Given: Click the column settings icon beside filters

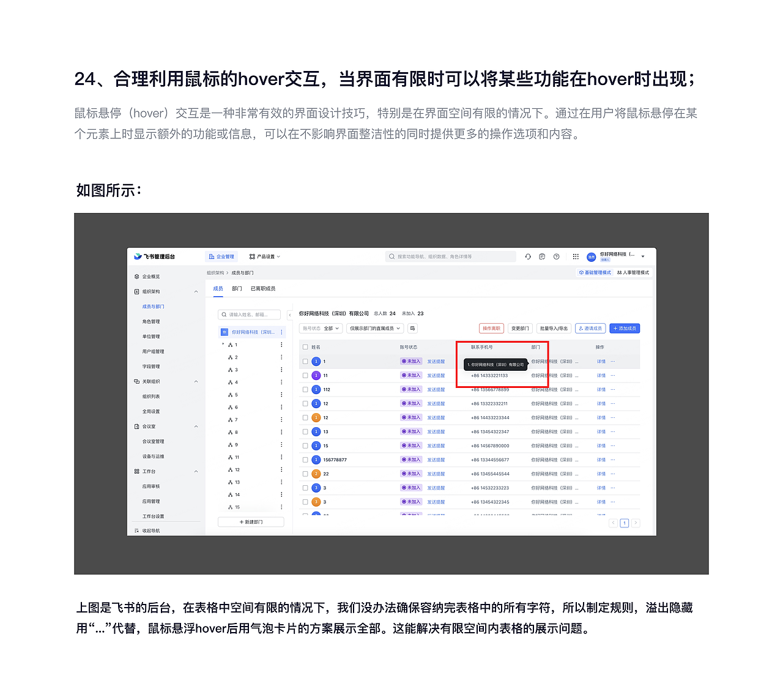Looking at the screenshot, I should pos(413,329).
